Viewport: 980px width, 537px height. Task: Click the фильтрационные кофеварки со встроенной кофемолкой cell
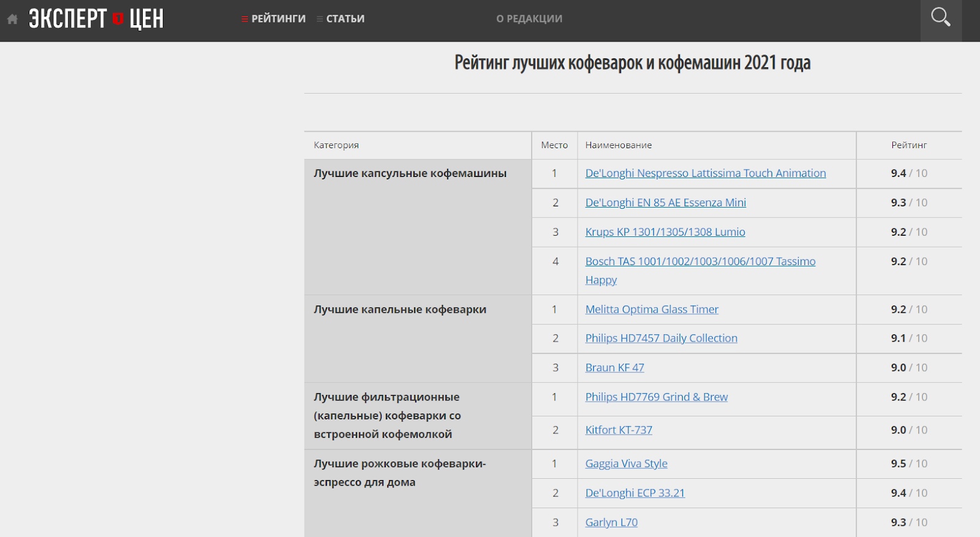[418, 416]
